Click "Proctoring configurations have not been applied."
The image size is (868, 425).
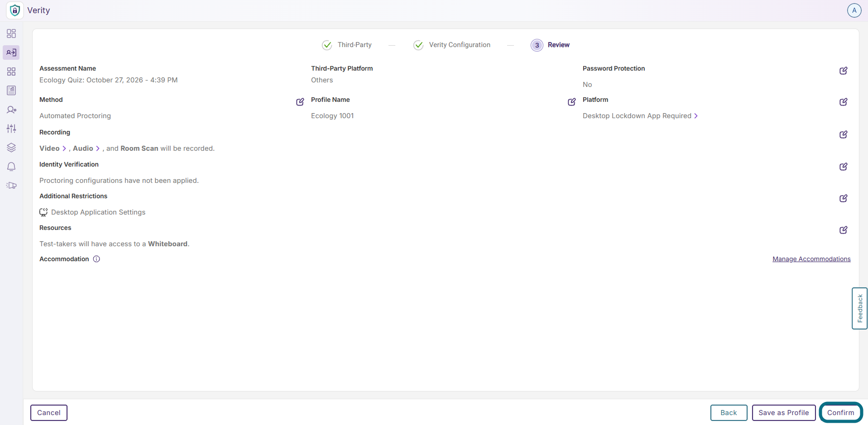[119, 181]
